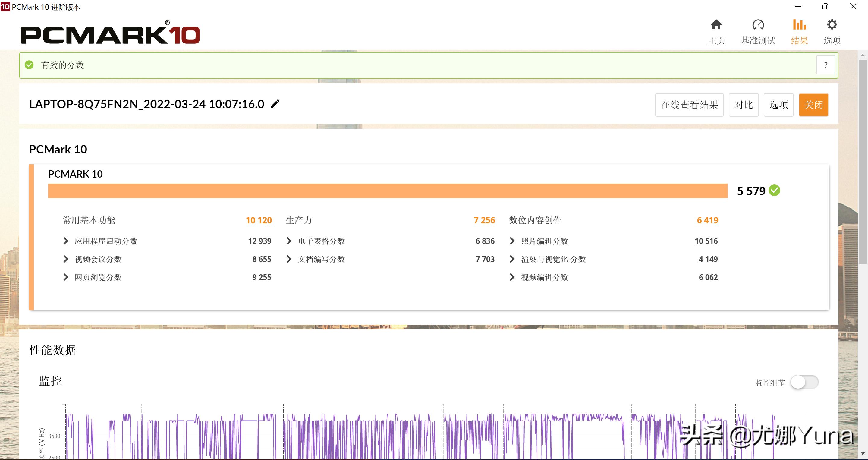Click the Home (主页) house icon

tap(716, 25)
